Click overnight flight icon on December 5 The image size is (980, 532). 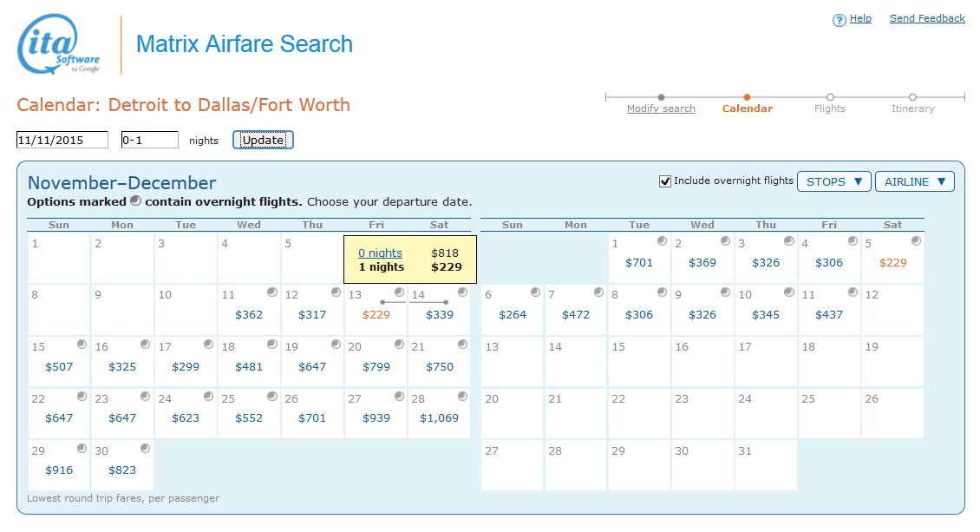pos(916,241)
